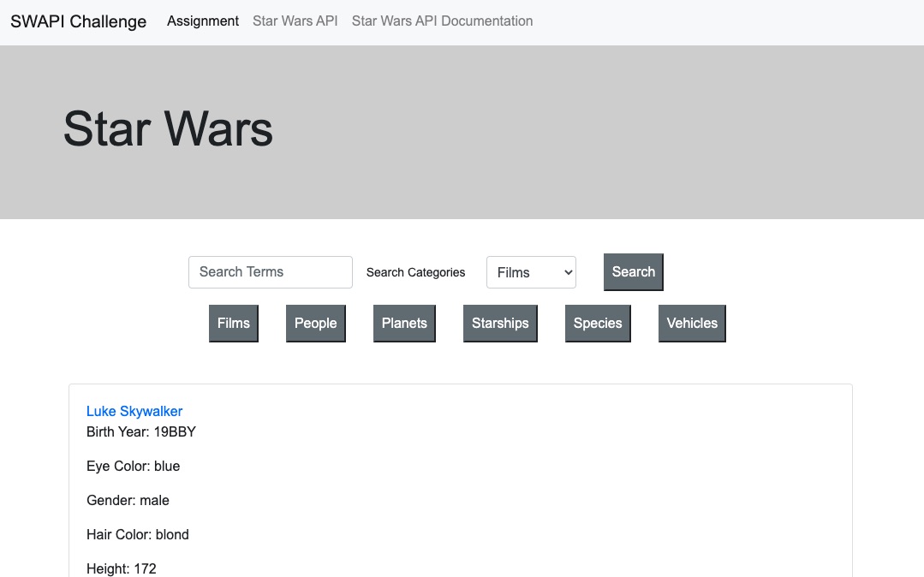The image size is (924, 577).
Task: Browse Planets by clicking its button
Action: [x=403, y=323]
